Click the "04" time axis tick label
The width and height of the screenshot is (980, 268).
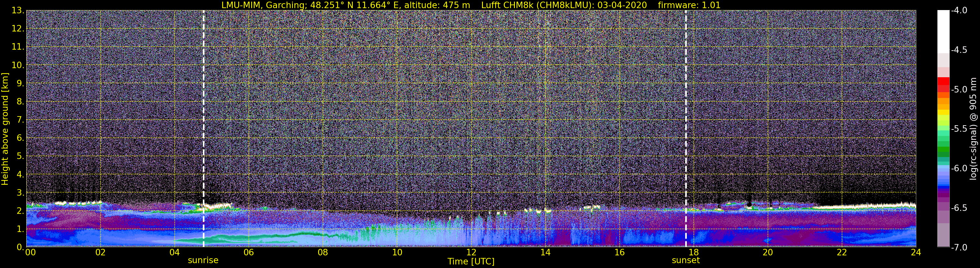point(174,252)
